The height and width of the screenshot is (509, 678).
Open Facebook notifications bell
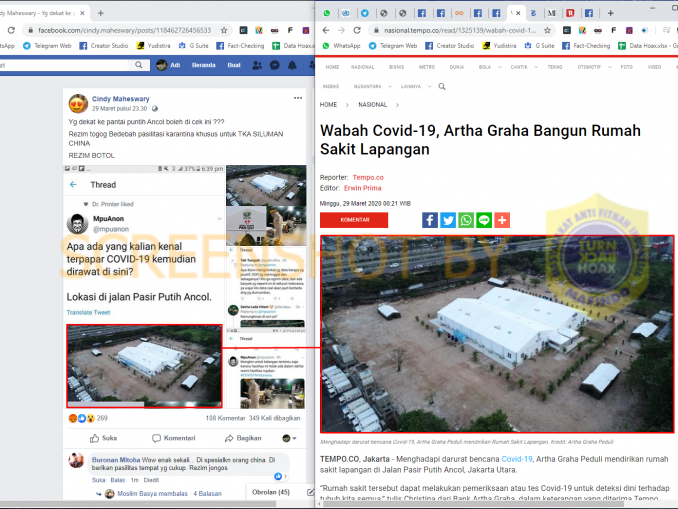(292, 65)
